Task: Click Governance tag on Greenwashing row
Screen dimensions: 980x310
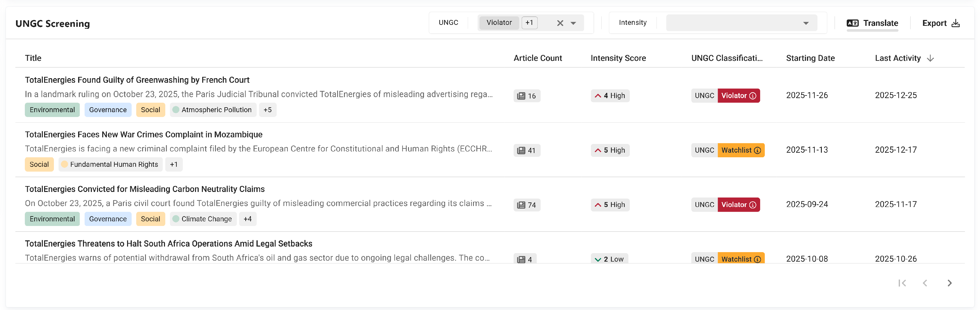Action: pos(108,110)
